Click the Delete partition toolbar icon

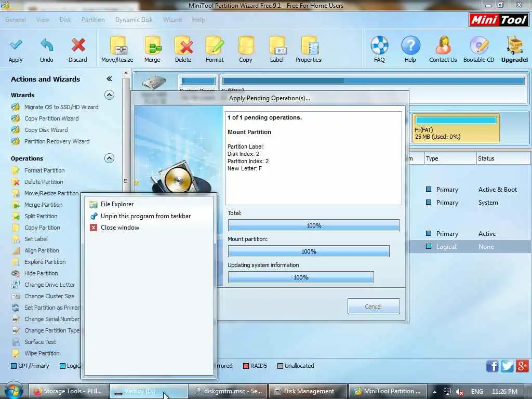(x=183, y=46)
